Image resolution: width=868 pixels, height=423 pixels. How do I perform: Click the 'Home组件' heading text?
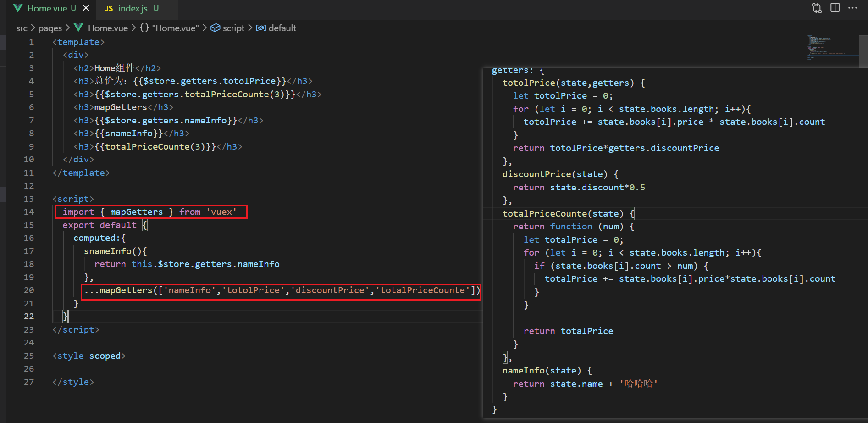(114, 68)
